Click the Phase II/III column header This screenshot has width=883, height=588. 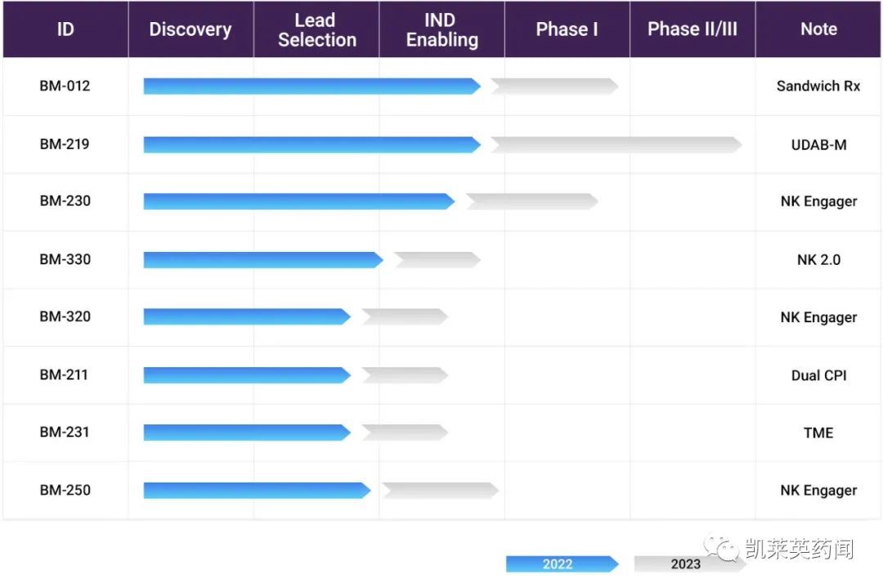coord(693,29)
